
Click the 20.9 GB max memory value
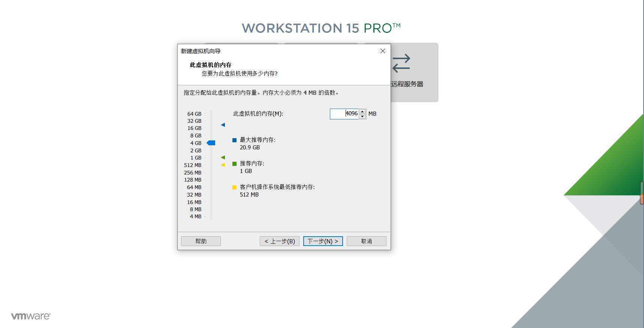pos(250,148)
